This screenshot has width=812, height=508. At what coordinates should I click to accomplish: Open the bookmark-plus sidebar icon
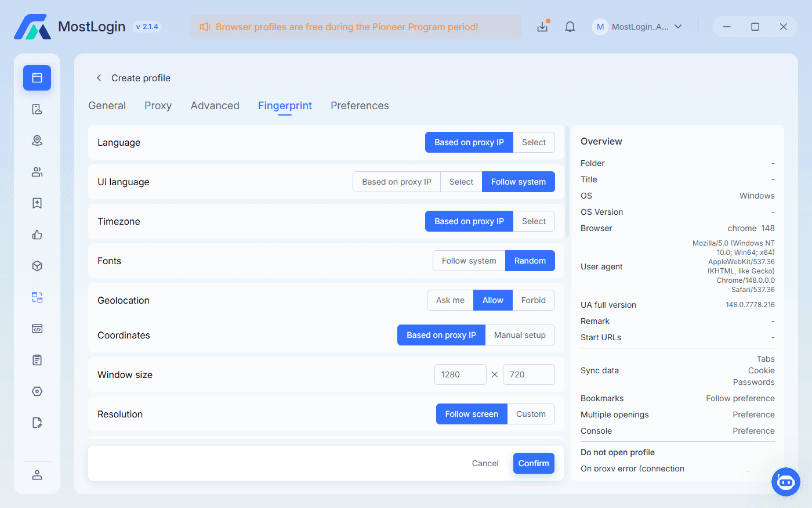pos(37,203)
